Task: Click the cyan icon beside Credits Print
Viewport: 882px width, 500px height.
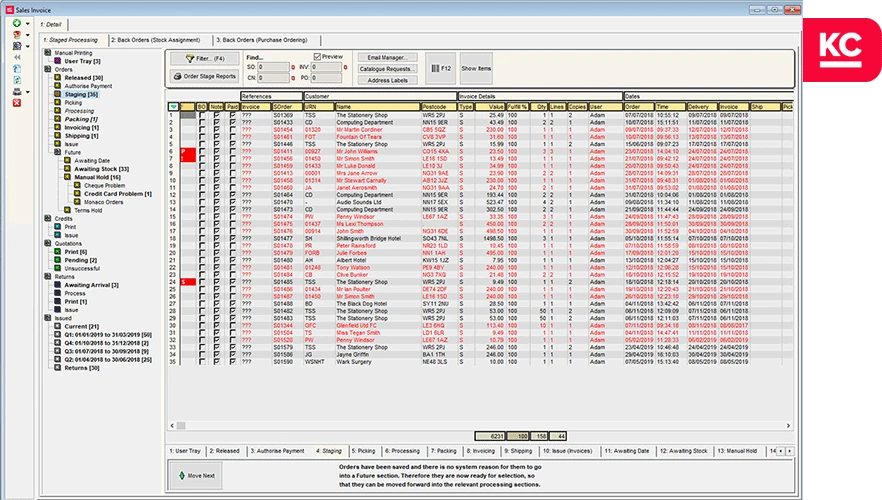Action: 57,227
